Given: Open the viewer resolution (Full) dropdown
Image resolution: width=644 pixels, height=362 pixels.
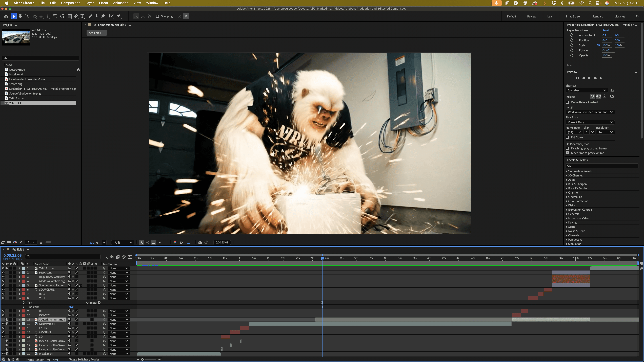Looking at the screenshot, I should click(123, 242).
